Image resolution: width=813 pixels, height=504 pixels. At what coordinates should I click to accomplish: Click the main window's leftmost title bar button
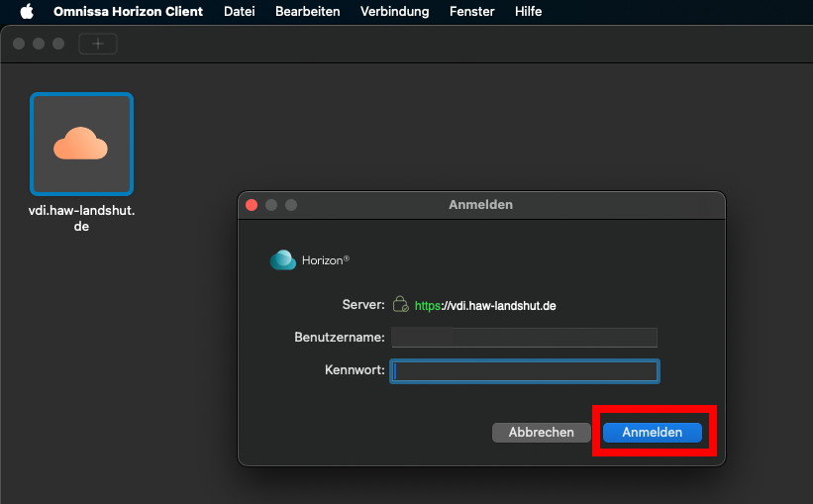[19, 44]
